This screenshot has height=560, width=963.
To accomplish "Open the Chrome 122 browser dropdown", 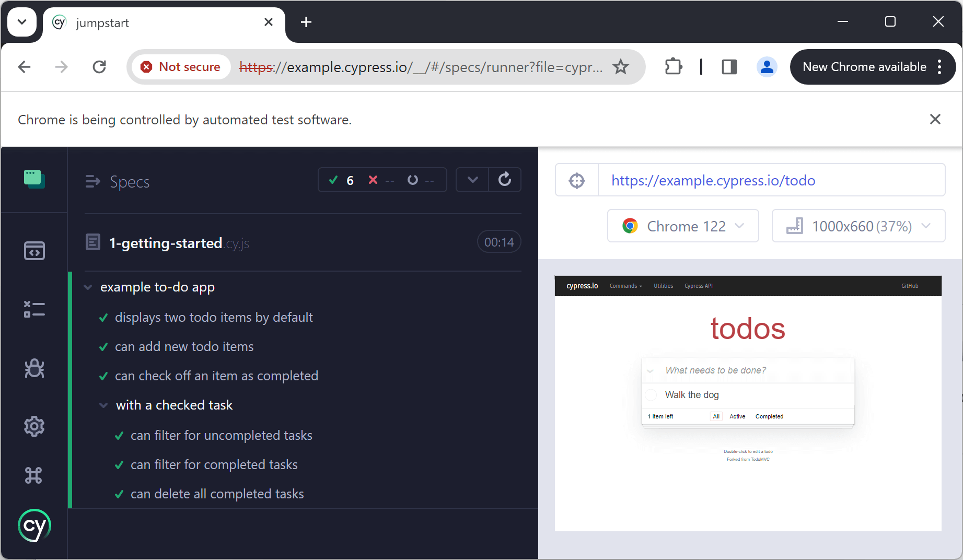I will [x=683, y=226].
